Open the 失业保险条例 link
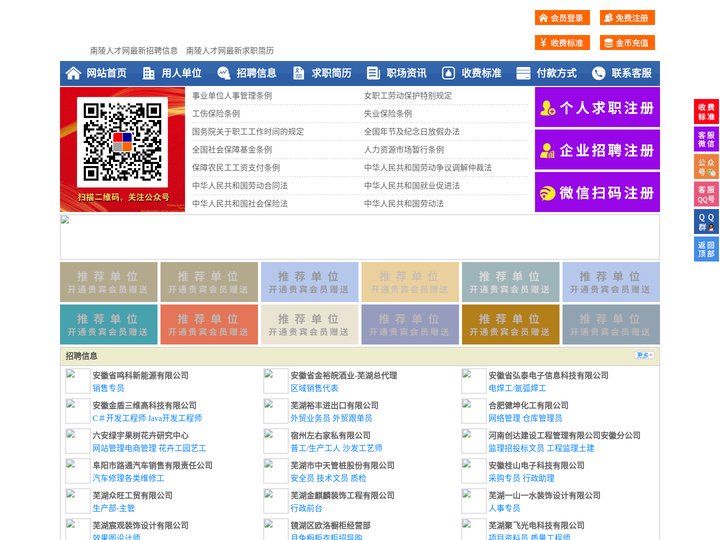Screen dimensions: 720x540 click(x=388, y=113)
